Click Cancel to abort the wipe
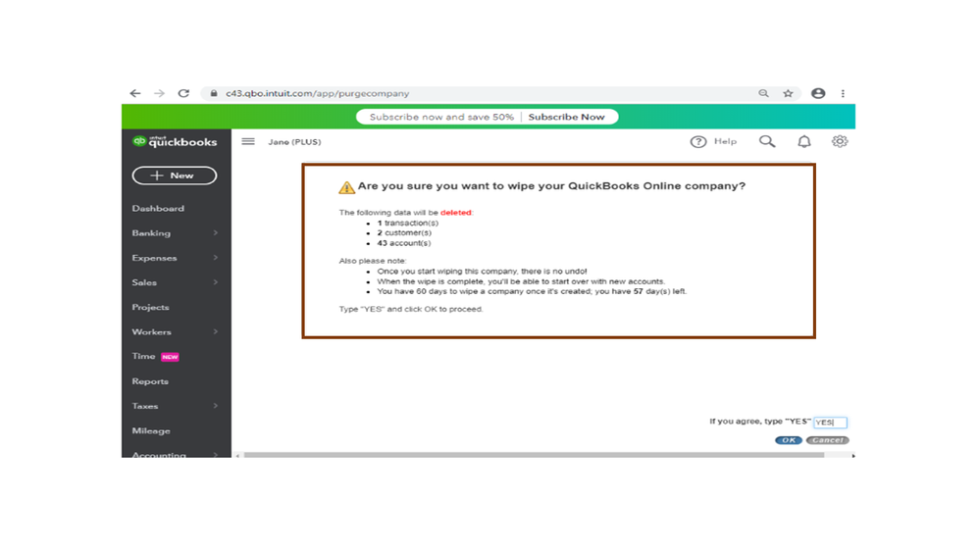The image size is (980, 551). tap(828, 440)
